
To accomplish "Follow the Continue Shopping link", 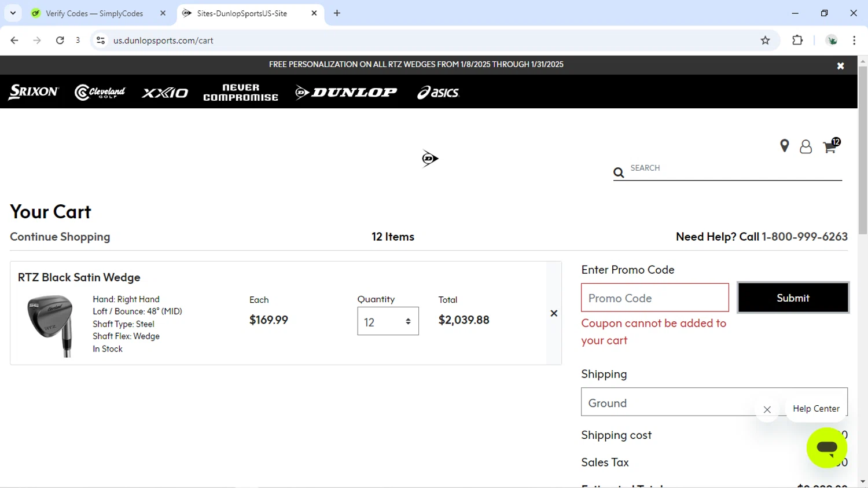I will tap(60, 237).
